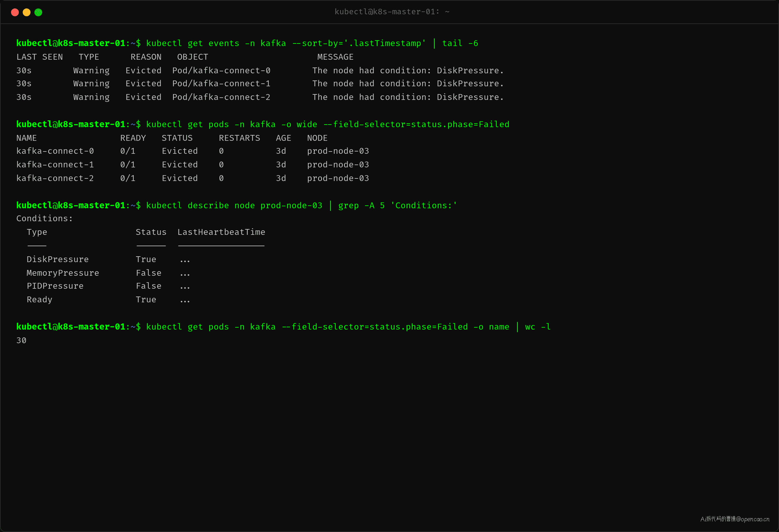Screen dimensions: 779x532
Task: Click the LastHeartbeatTime column header
Action: pyautogui.click(x=221, y=232)
